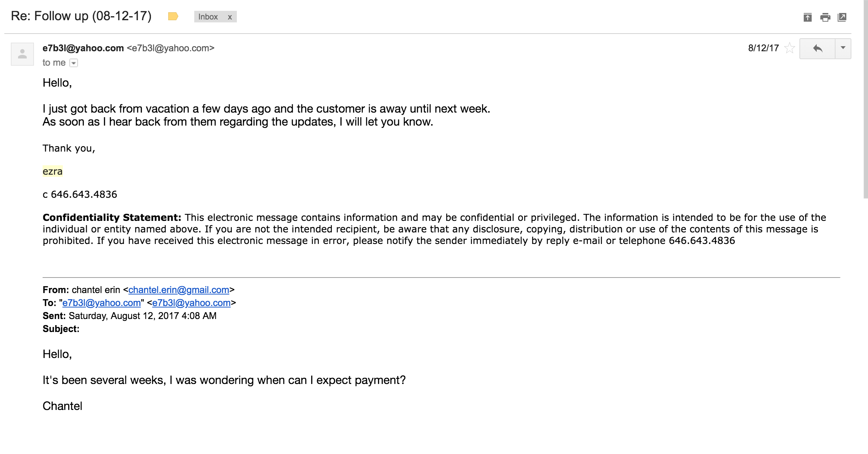Reply using the arrow button
Image resolution: width=868 pixels, height=454 pixels.
click(x=817, y=48)
